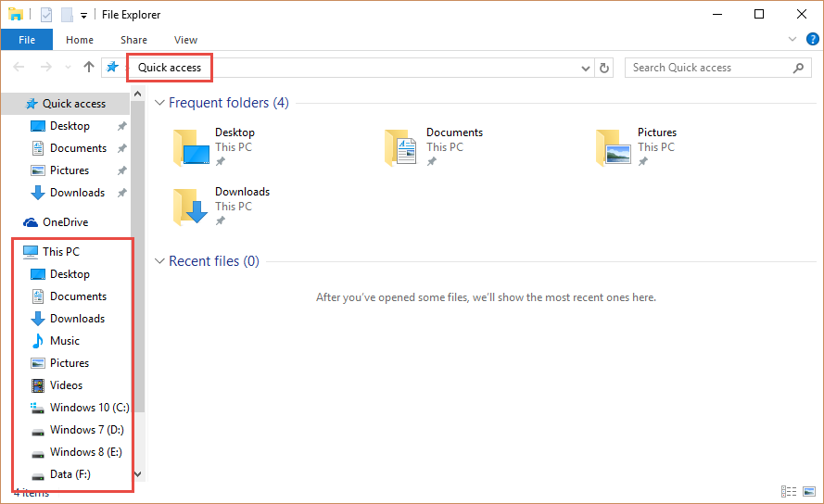This screenshot has width=824, height=504.
Task: Open Downloads under This PC
Action: [x=77, y=319]
